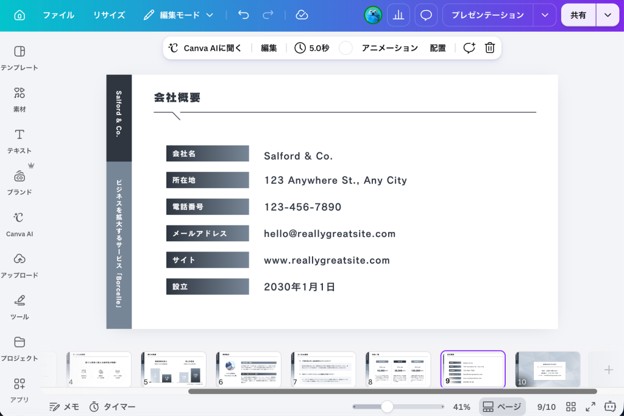Viewport: 624px width, 416px height.
Task: Toggle the grid view icon
Action: click(x=571, y=406)
